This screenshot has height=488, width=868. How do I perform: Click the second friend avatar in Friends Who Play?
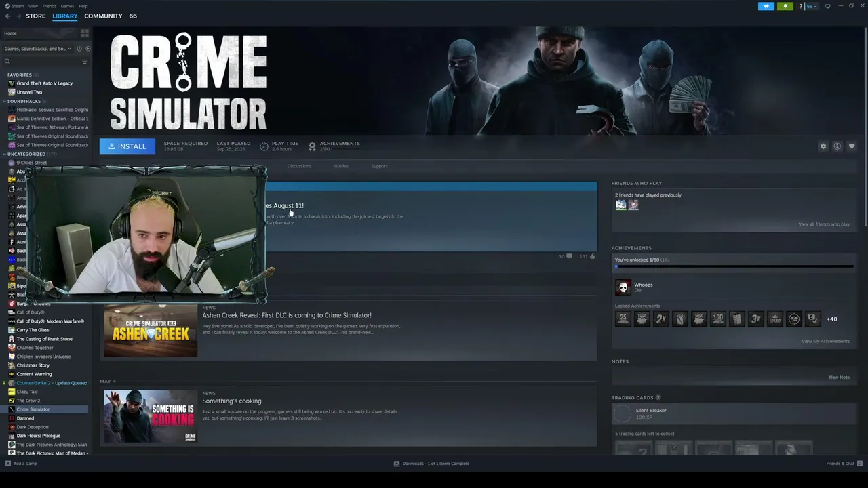click(x=633, y=205)
